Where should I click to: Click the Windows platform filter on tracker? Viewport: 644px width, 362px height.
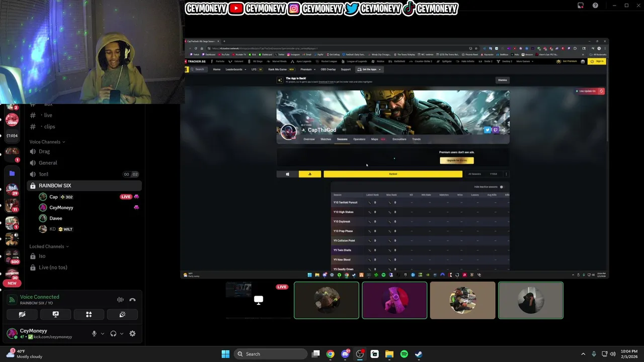[x=287, y=174]
